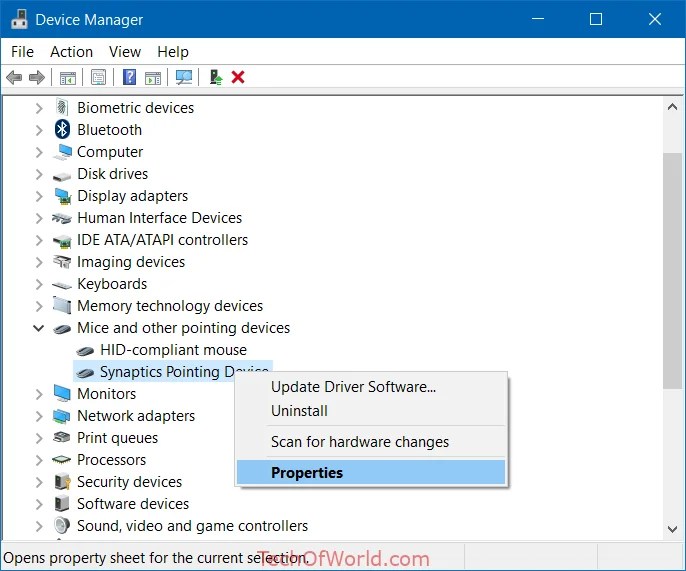
Task: Maximize the Device Manager window
Action: pyautogui.click(x=596, y=19)
